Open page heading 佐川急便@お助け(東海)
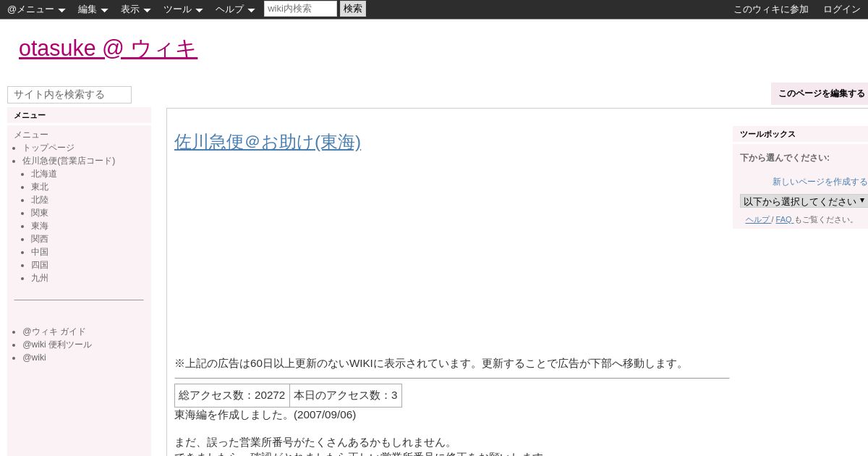Viewport: 868px width, 456px height. [268, 142]
